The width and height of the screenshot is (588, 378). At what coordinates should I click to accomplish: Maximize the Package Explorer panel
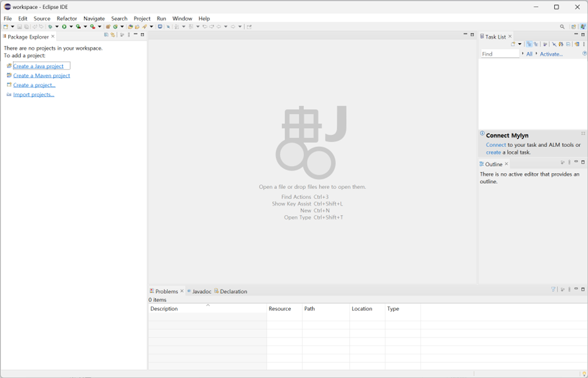[143, 34]
